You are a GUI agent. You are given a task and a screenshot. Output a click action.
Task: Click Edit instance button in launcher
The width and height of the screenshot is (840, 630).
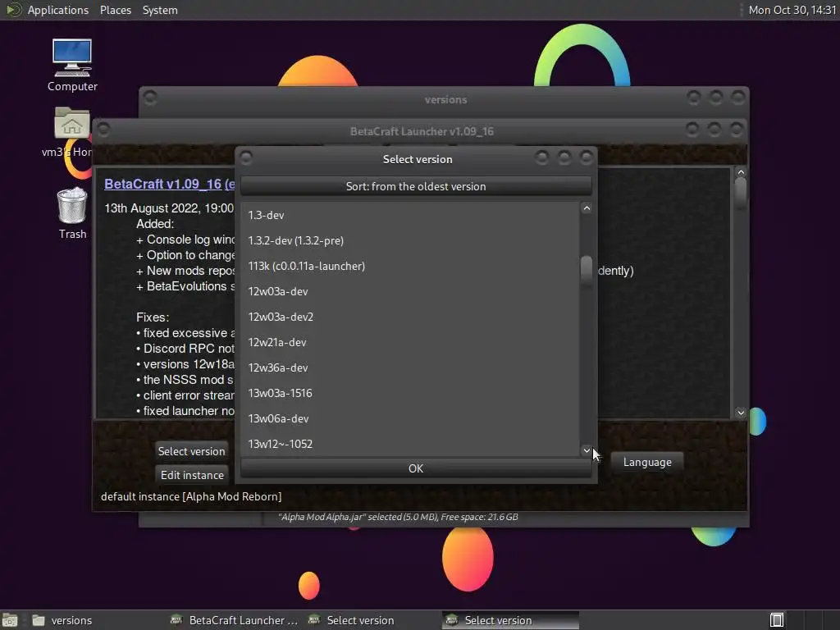tap(192, 475)
